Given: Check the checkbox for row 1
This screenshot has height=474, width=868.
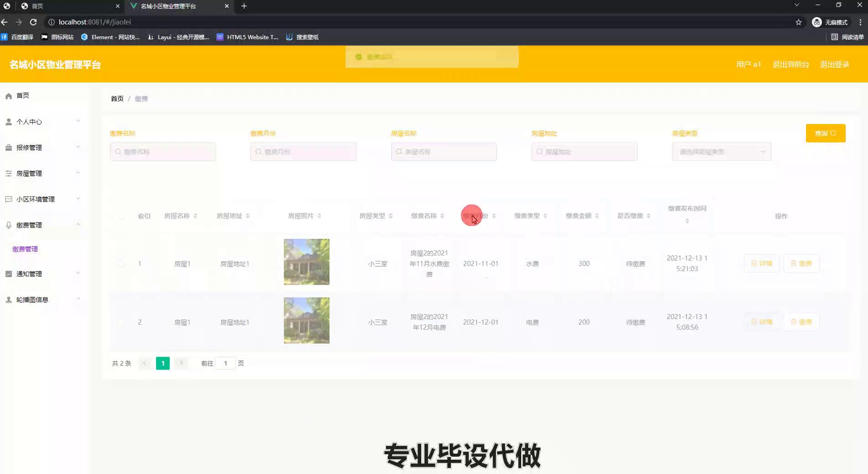Looking at the screenshot, I should coord(121,264).
